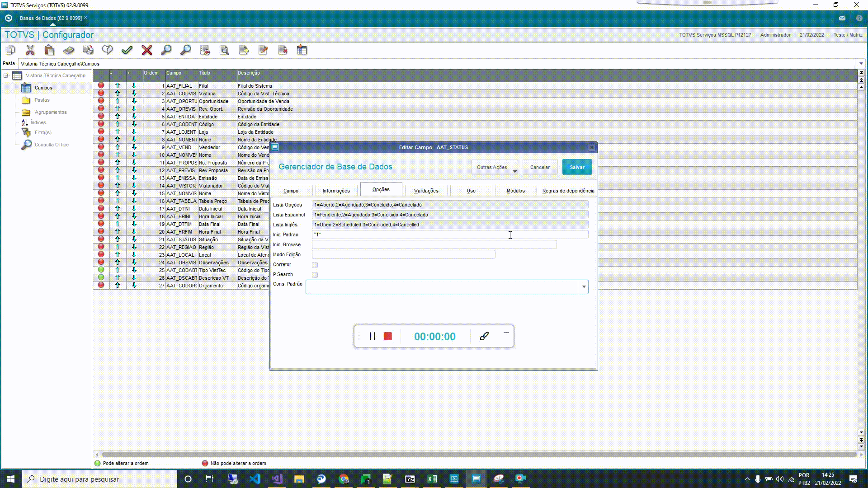Click the Salvar button

click(577, 167)
